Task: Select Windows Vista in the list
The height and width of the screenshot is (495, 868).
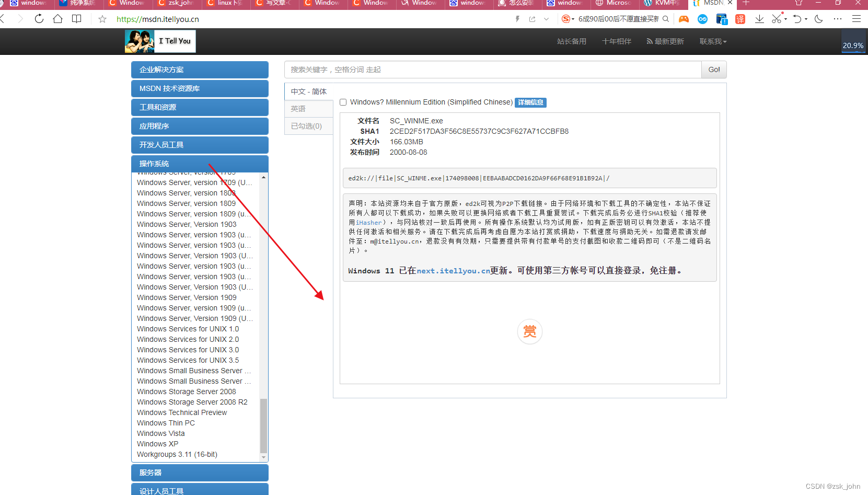Action: 161,433
